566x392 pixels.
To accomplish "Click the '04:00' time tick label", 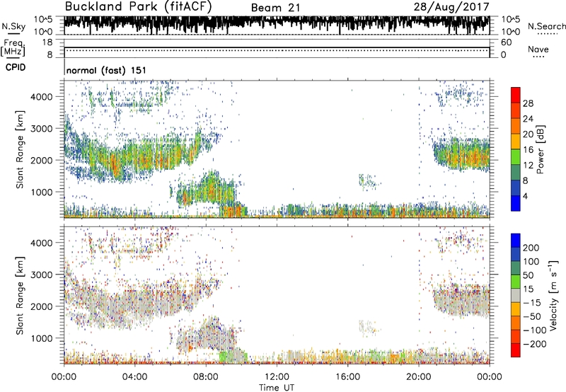I will [x=135, y=377].
